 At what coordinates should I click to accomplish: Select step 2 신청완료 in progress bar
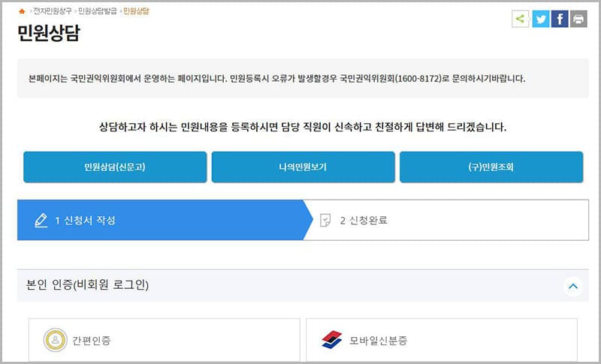364,221
